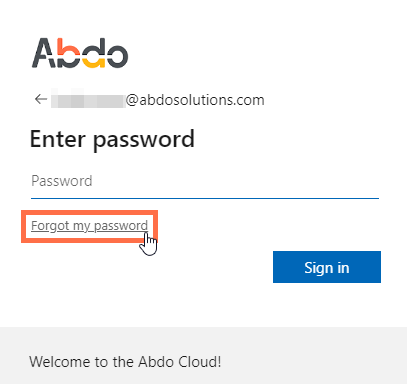This screenshot has width=407, height=384.
Task: Click the yellow-accented d in the logo
Action: [94, 53]
